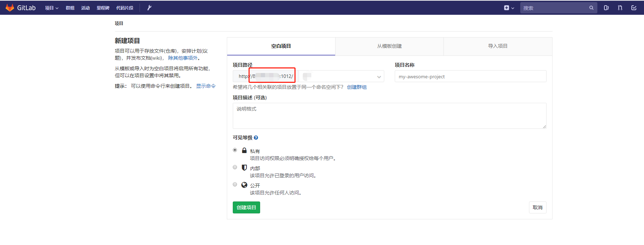Click the lock icon next to 私有
This screenshot has height=245, width=644.
click(x=244, y=150)
